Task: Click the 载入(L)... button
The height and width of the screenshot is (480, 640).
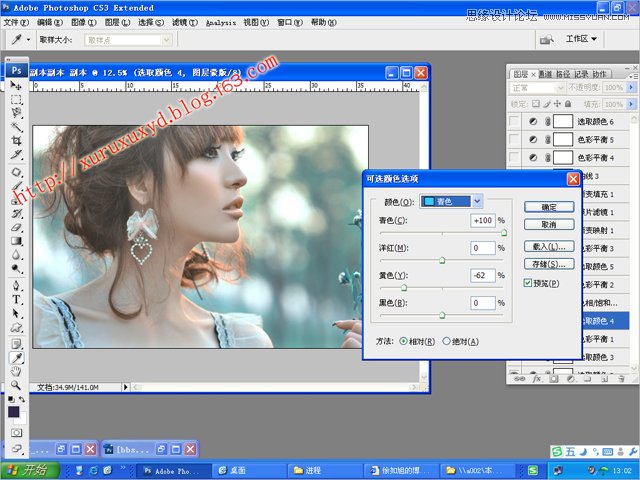Action: coord(549,246)
